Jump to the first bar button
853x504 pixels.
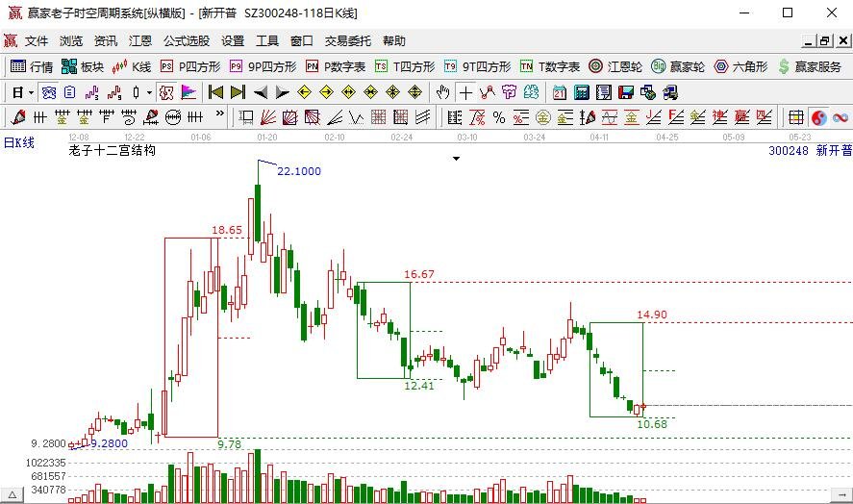tap(216, 93)
